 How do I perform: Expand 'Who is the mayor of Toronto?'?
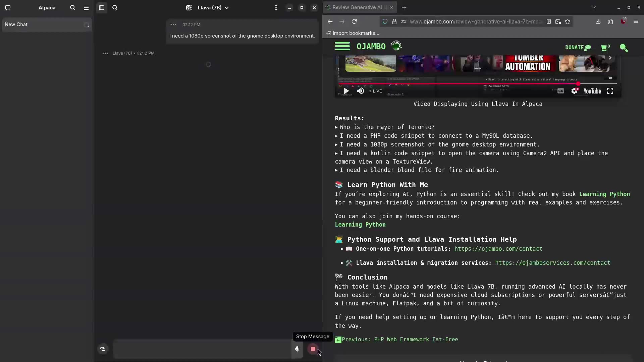pyautogui.click(x=385, y=127)
